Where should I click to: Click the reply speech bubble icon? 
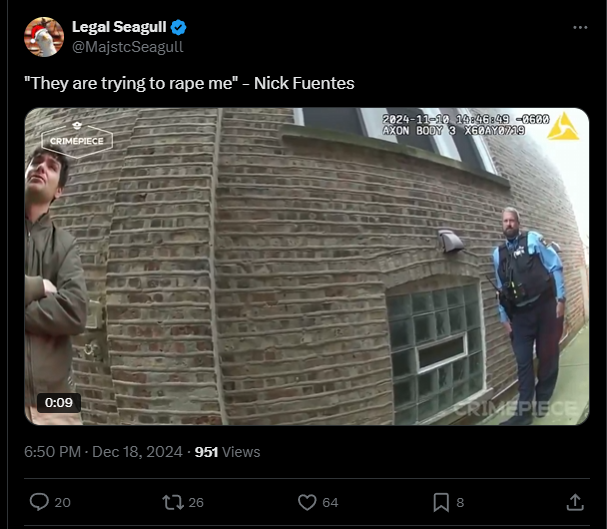(x=39, y=502)
